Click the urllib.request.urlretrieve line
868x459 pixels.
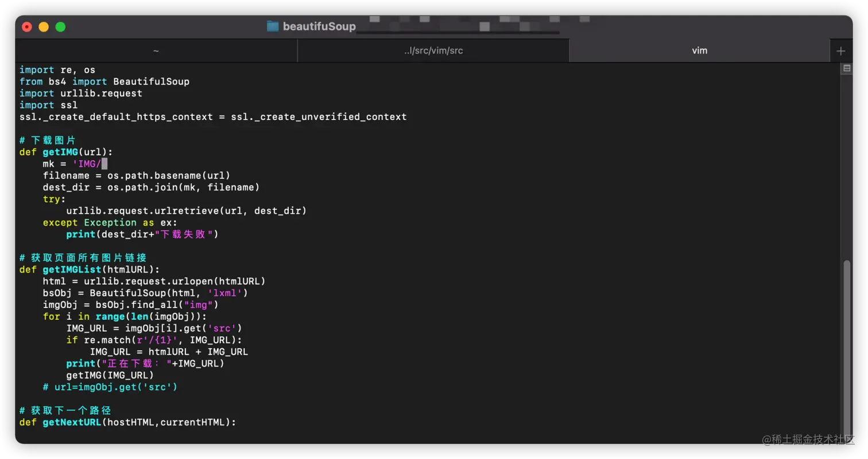(186, 211)
